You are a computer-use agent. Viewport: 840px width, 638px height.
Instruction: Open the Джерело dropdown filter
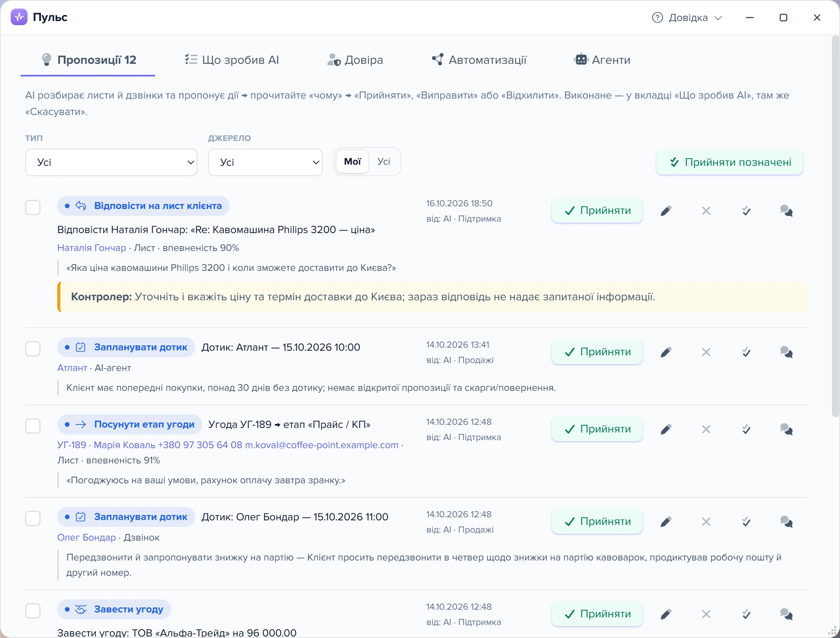[265, 162]
